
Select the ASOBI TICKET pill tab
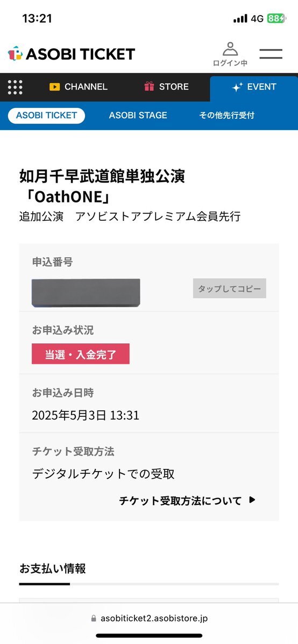point(46,115)
